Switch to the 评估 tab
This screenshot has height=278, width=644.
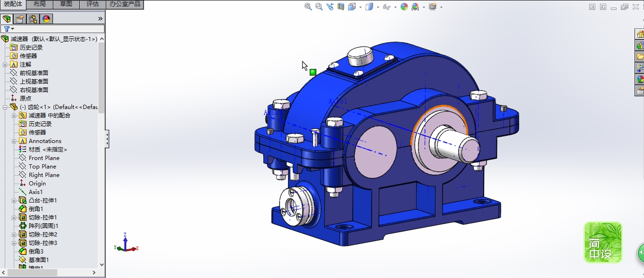(x=93, y=4)
